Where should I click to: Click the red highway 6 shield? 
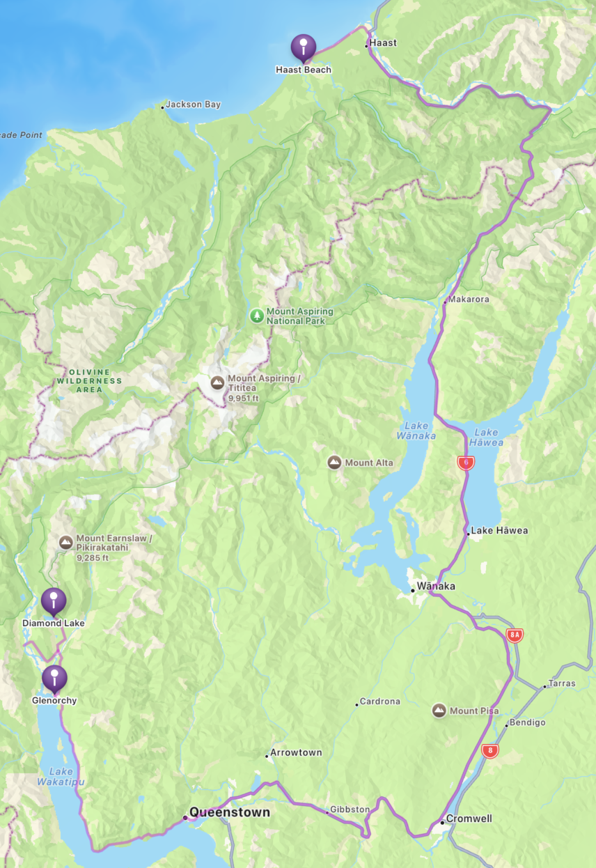[466, 462]
